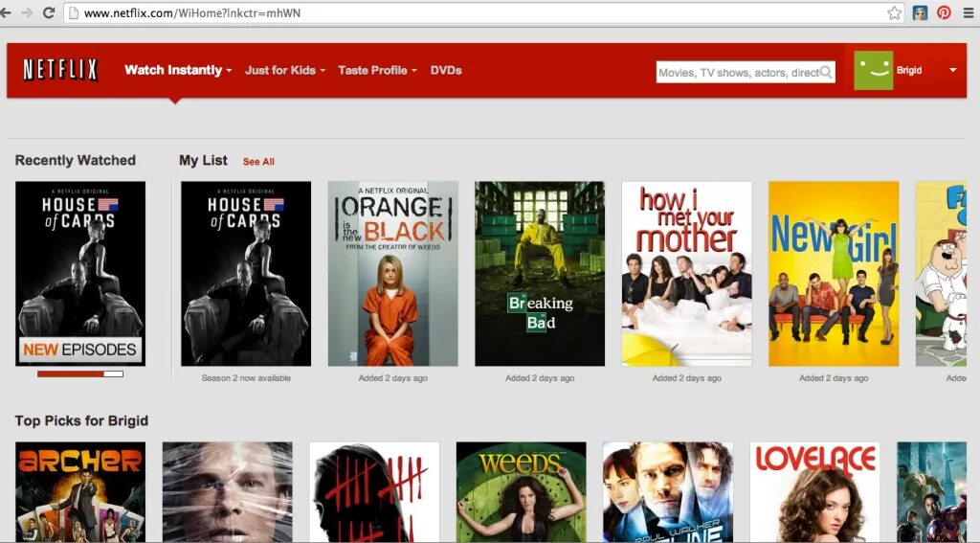Viewport: 980px width, 543px height.
Task: Select the Lovelace poster
Action: [815, 492]
